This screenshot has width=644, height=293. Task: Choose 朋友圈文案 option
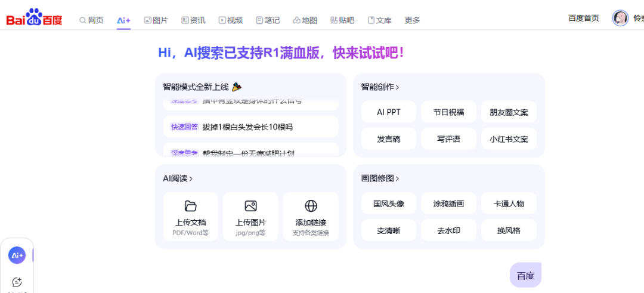tap(509, 112)
